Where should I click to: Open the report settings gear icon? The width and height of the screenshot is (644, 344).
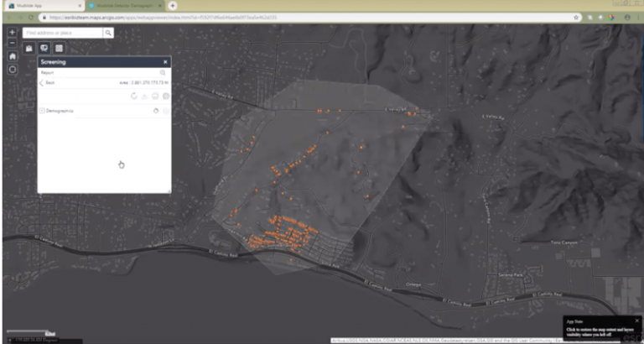pyautogui.click(x=166, y=96)
